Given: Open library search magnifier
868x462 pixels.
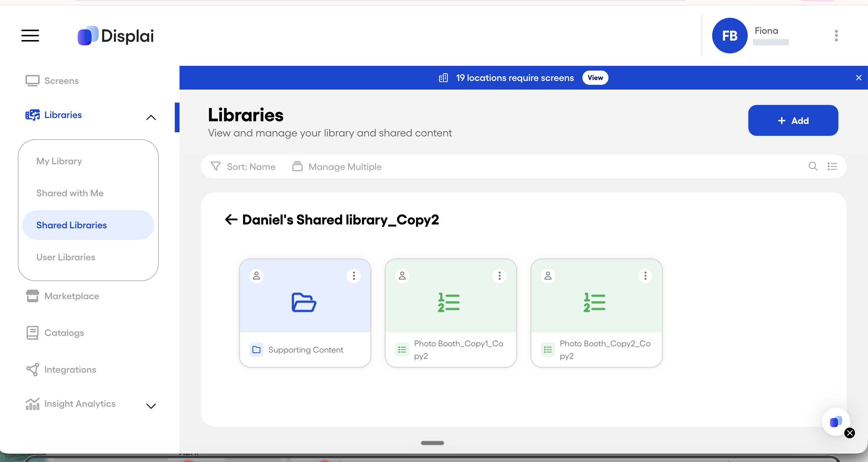Looking at the screenshot, I should click(813, 166).
